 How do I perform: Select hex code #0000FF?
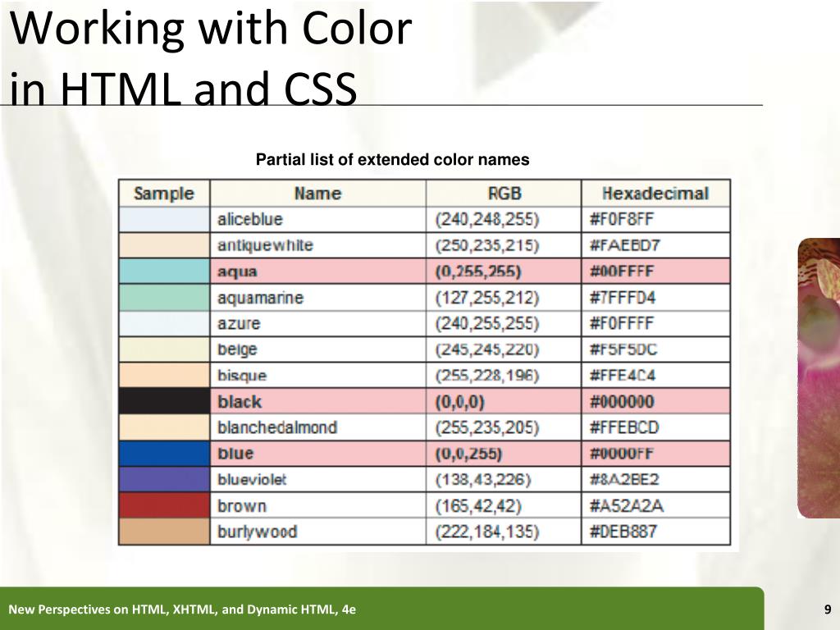pyautogui.click(x=622, y=454)
